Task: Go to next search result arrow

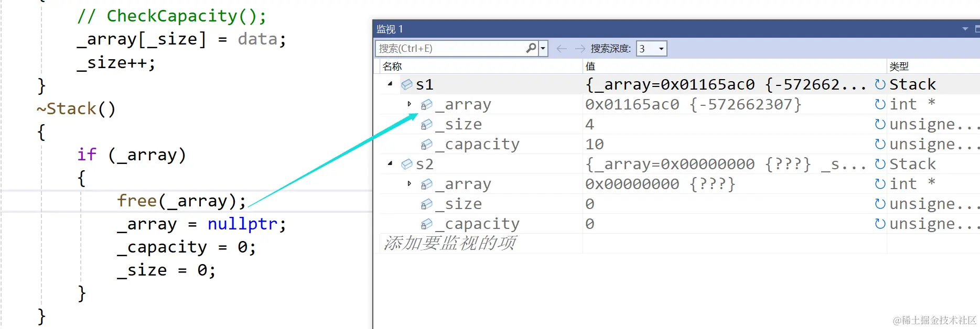Action: pos(580,49)
